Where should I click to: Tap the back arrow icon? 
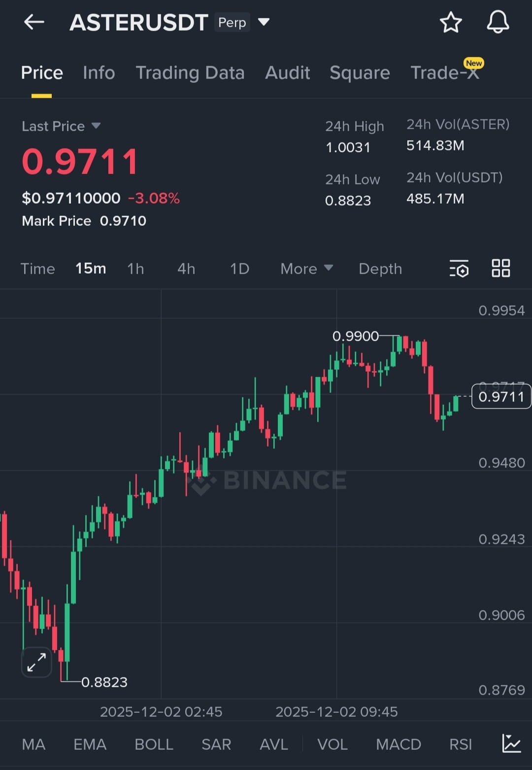34,22
